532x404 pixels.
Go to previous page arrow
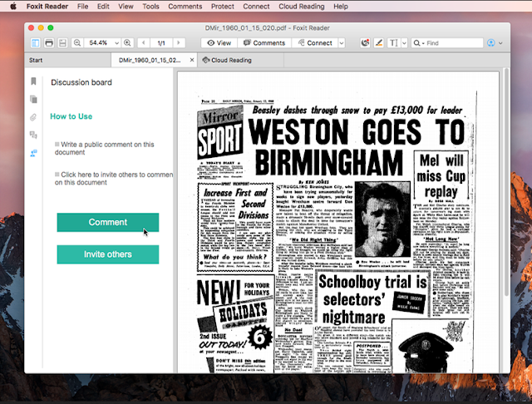pyautogui.click(x=144, y=42)
